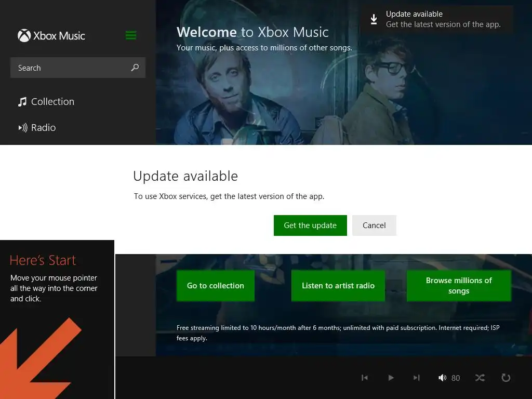The width and height of the screenshot is (532, 399).
Task: Cancel the update dialog
Action: coord(374,225)
